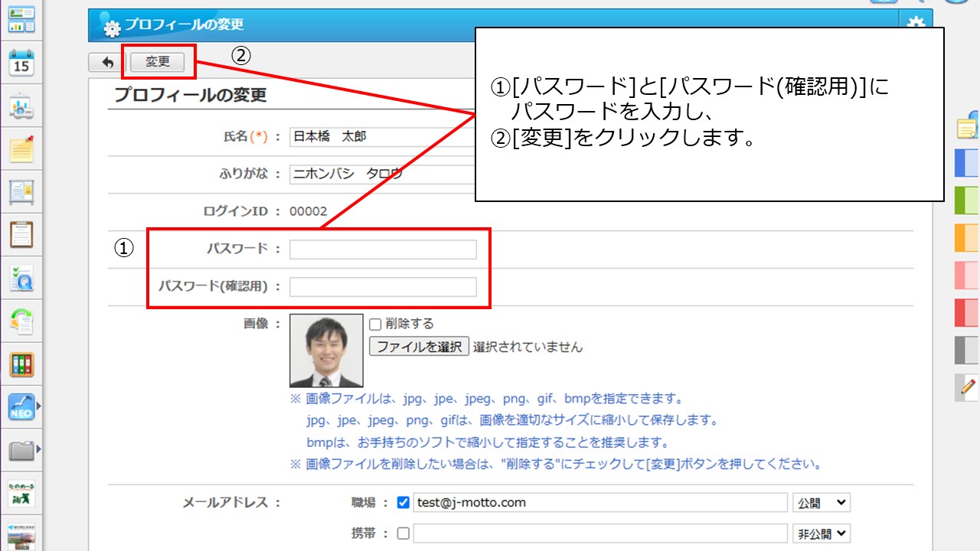Open the 公開 visibility dropdown for work email
980x551 pixels.
click(822, 503)
